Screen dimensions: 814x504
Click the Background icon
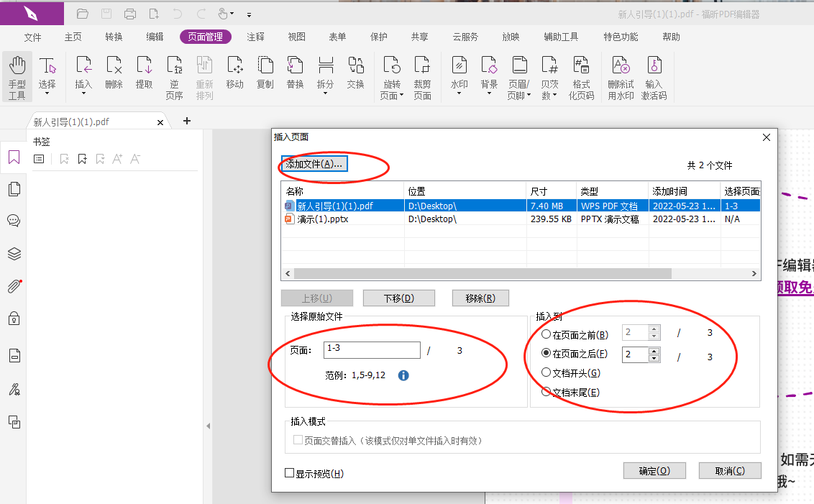[x=488, y=66]
